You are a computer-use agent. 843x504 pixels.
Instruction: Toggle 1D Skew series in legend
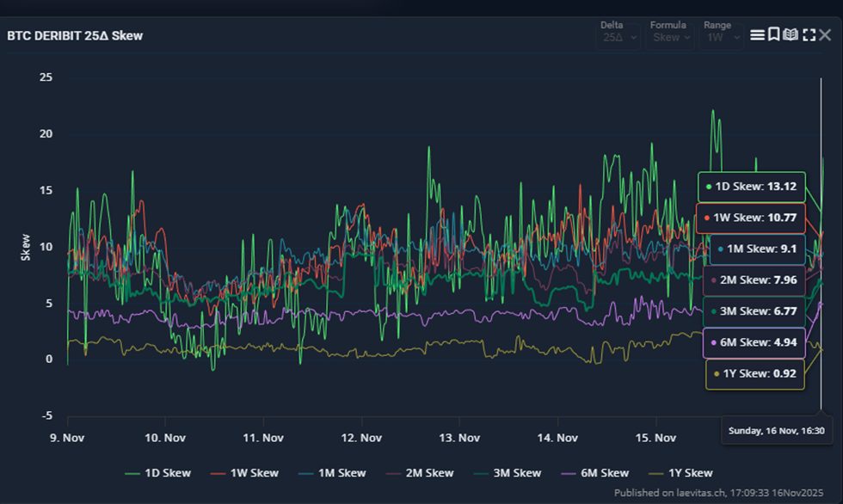click(158, 472)
